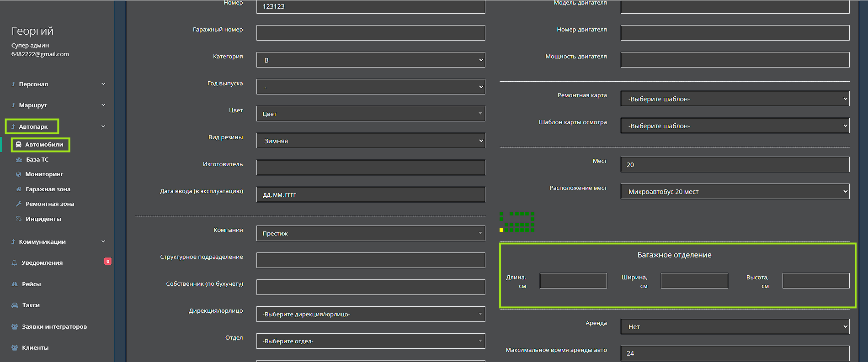
Task: Click the road icon next to Рейсы
Action: [x=15, y=284]
